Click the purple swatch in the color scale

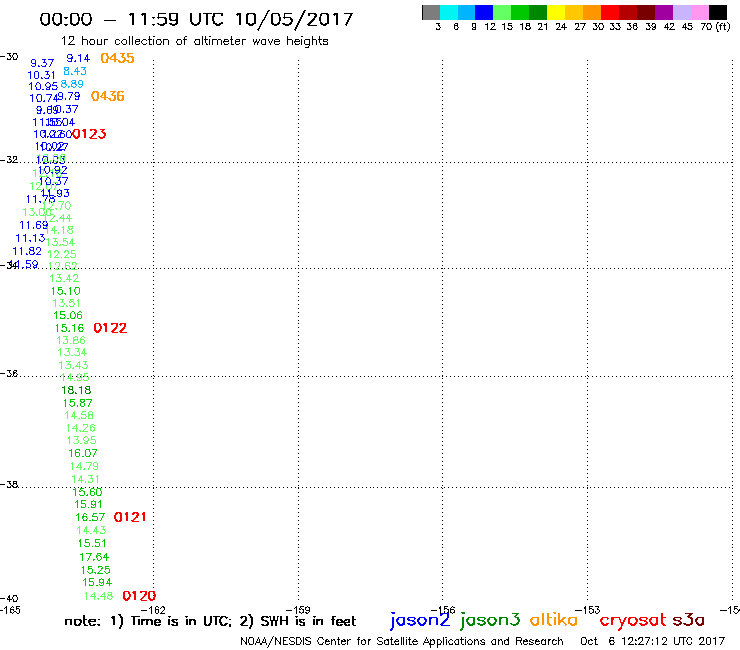[x=664, y=12]
